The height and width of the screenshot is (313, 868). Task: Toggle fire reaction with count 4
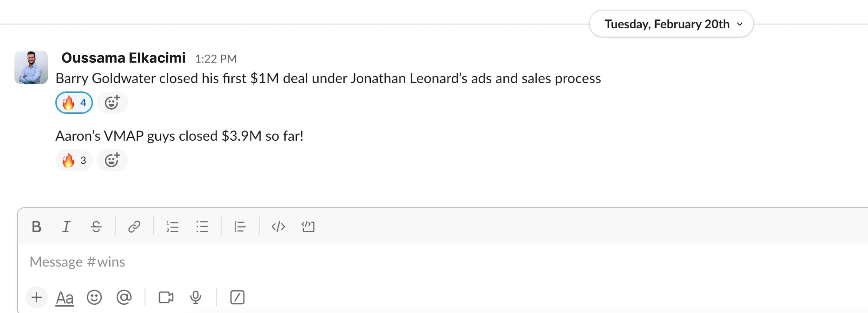coord(74,103)
